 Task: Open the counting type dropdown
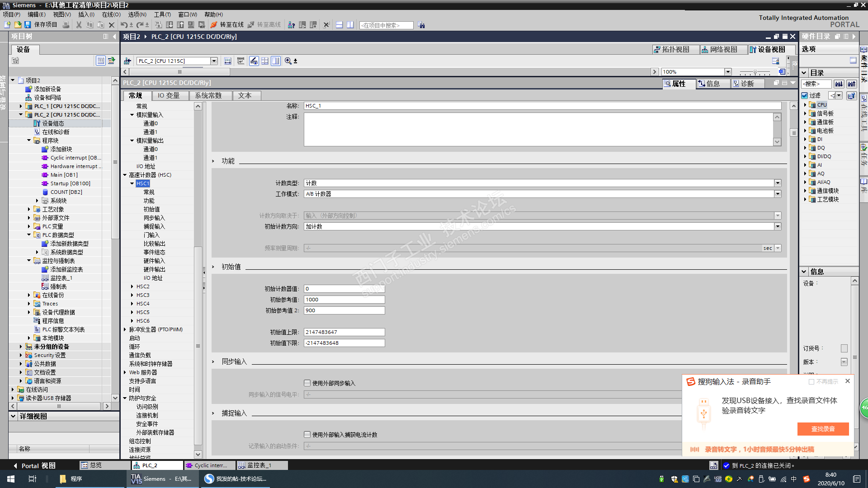point(778,183)
